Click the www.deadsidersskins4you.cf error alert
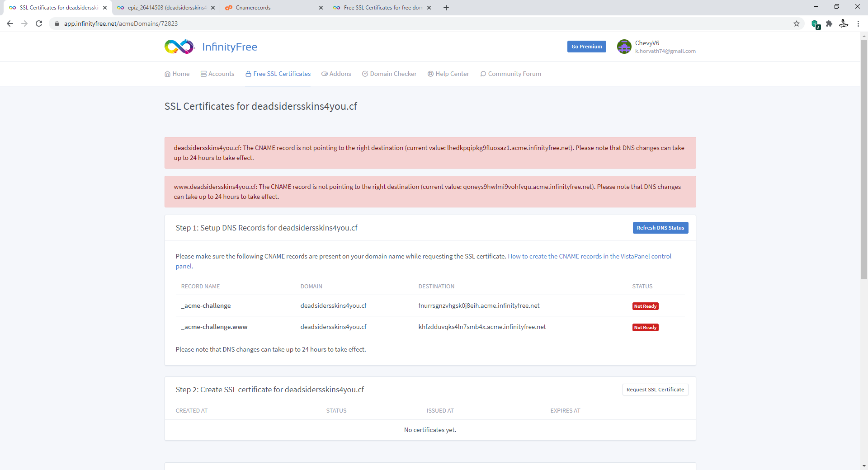 430,192
